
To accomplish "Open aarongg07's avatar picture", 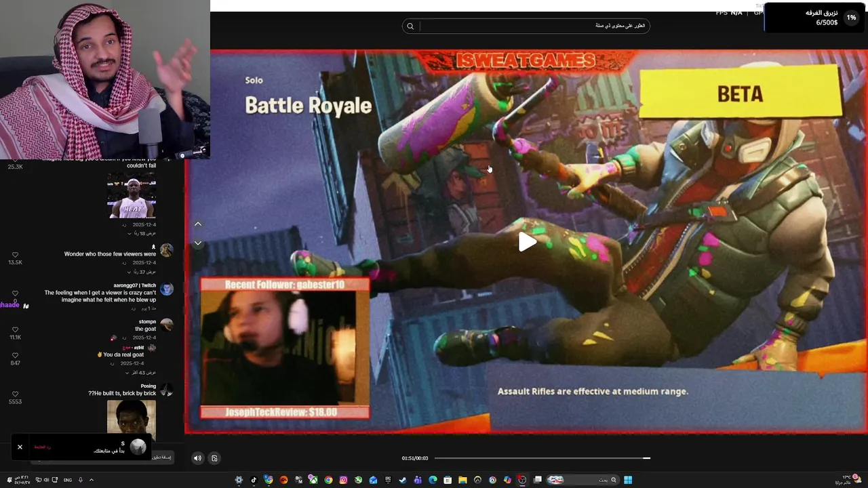I will coord(166,289).
